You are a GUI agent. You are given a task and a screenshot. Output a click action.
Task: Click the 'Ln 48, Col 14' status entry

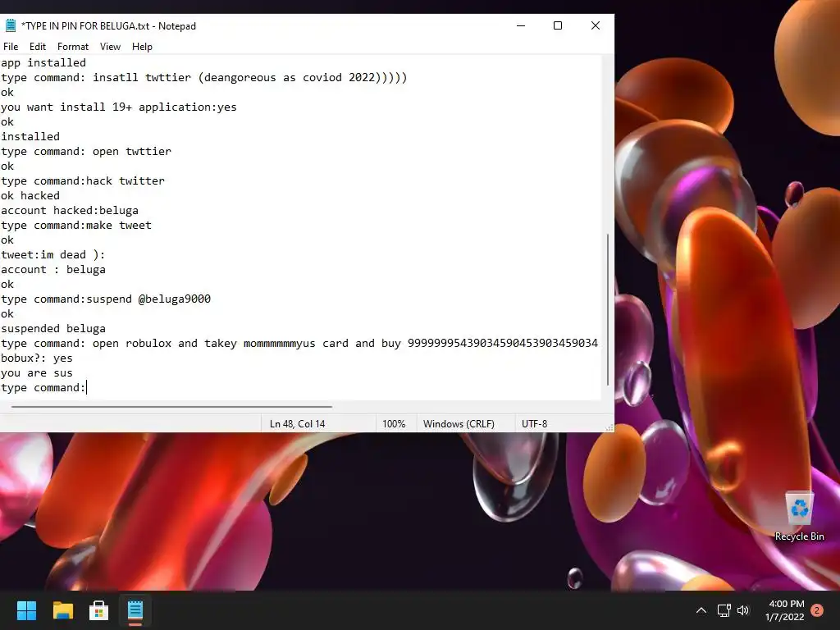click(297, 424)
